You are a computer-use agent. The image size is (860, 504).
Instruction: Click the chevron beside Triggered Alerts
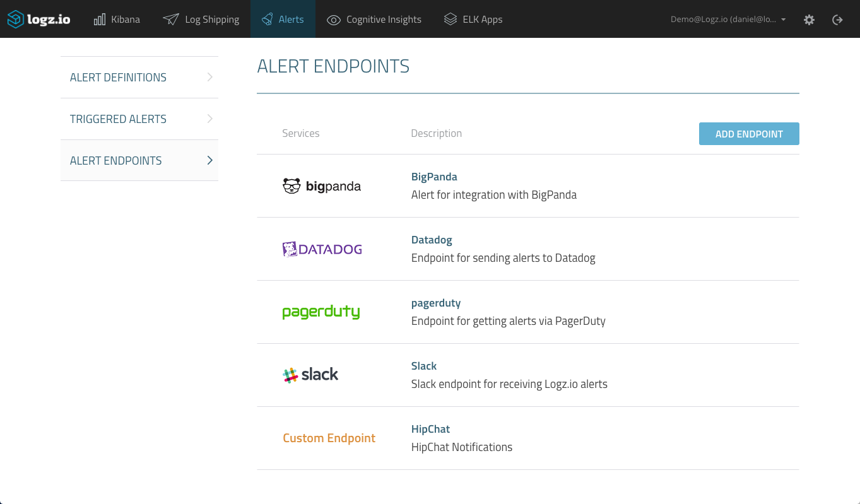[x=210, y=119]
